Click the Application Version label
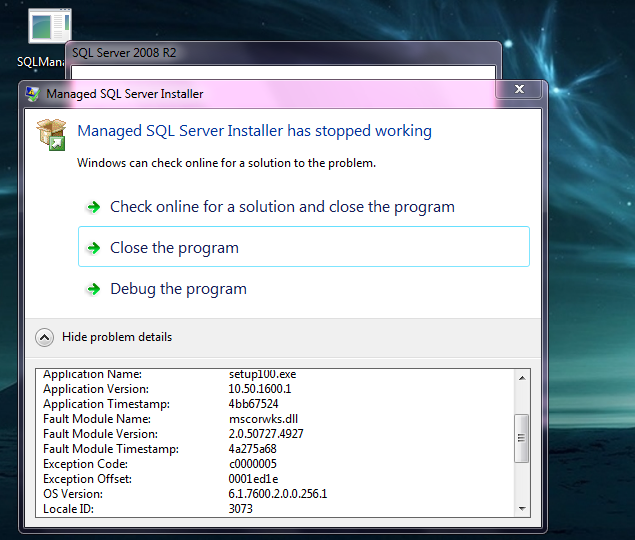The width and height of the screenshot is (635, 540). [96, 389]
